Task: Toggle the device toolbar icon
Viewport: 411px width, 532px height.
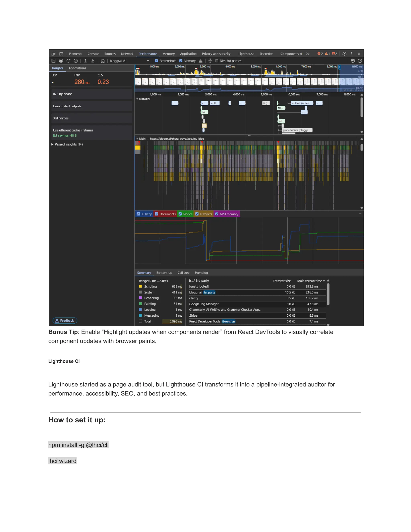Action: pyautogui.click(x=61, y=54)
